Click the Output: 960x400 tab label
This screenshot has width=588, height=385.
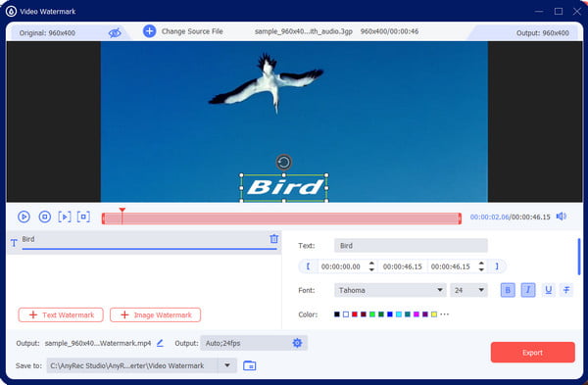click(x=542, y=33)
